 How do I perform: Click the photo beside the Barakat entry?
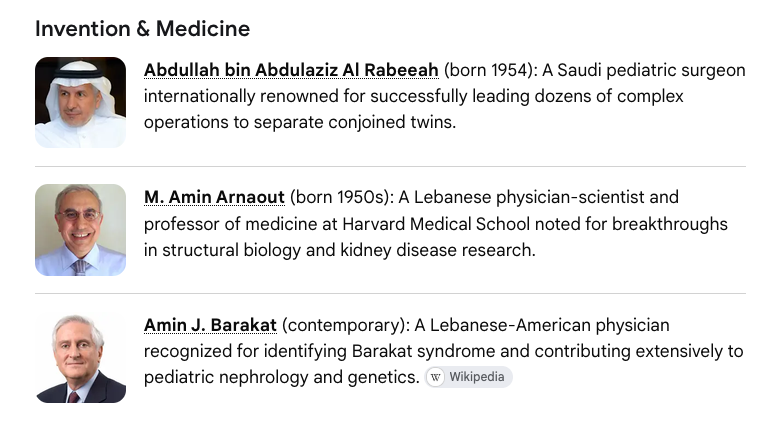tap(80, 358)
